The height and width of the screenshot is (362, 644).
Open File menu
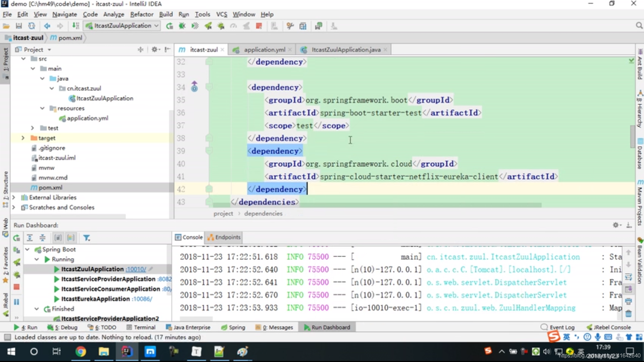(7, 14)
